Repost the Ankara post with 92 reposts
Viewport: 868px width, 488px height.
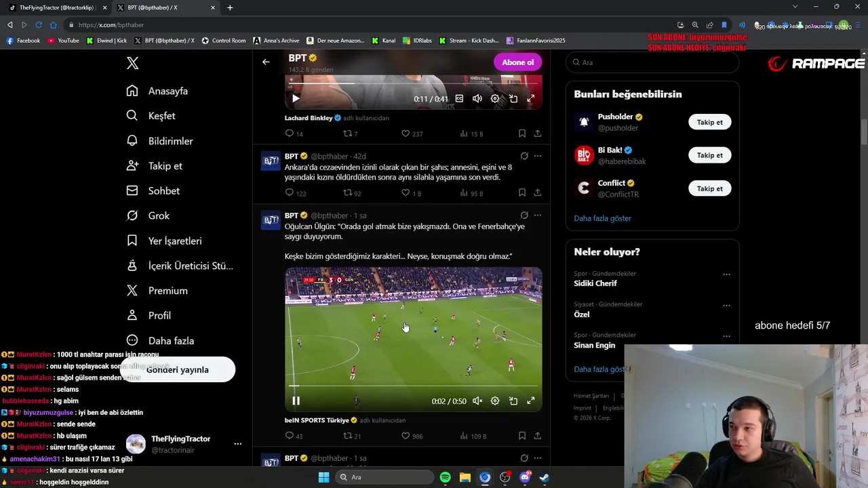pyautogui.click(x=352, y=193)
